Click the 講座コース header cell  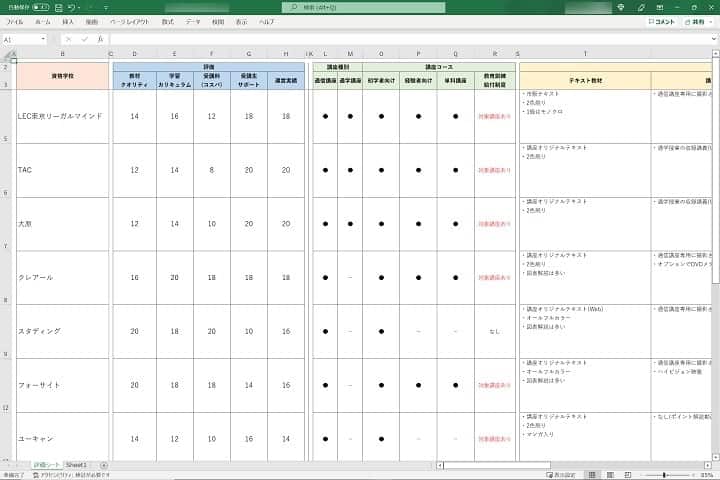tap(439, 67)
